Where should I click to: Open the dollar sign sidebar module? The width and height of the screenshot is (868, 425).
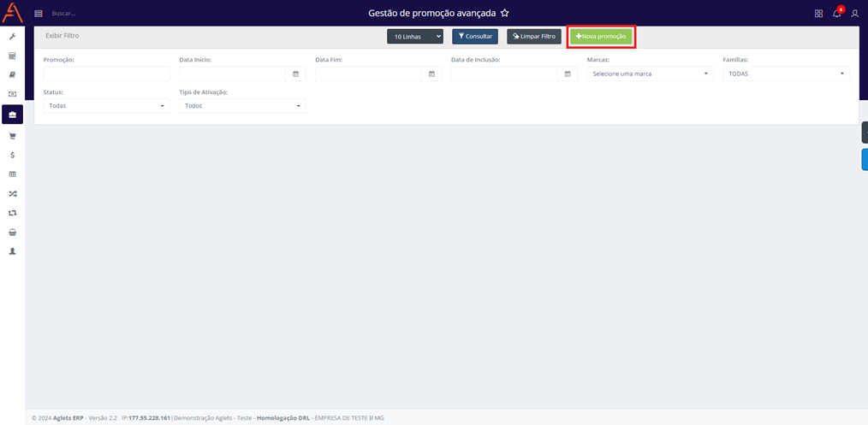12,155
